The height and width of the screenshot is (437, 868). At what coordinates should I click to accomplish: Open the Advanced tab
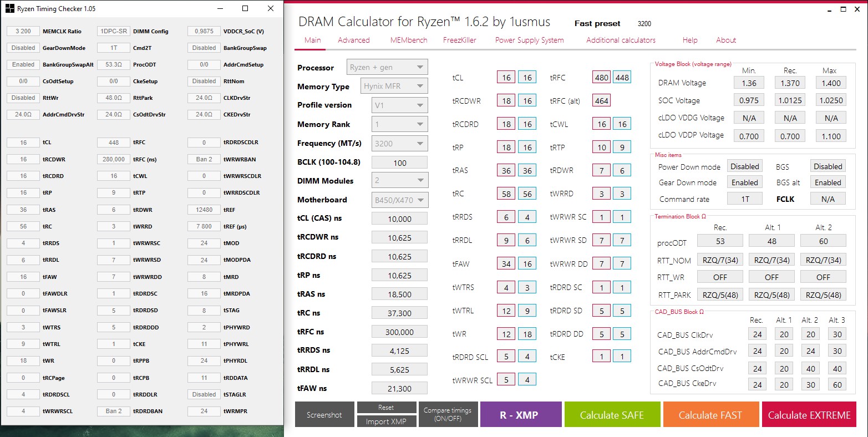pos(354,40)
